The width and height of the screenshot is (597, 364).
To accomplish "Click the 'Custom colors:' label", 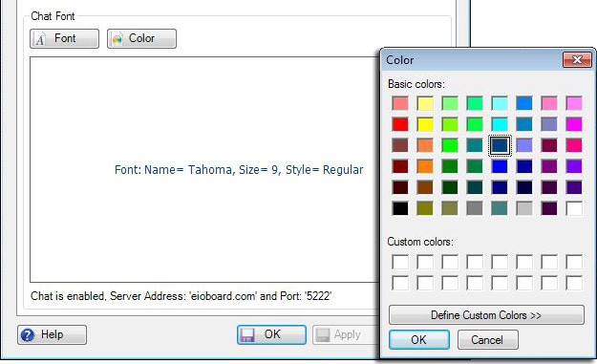I will coord(420,242).
